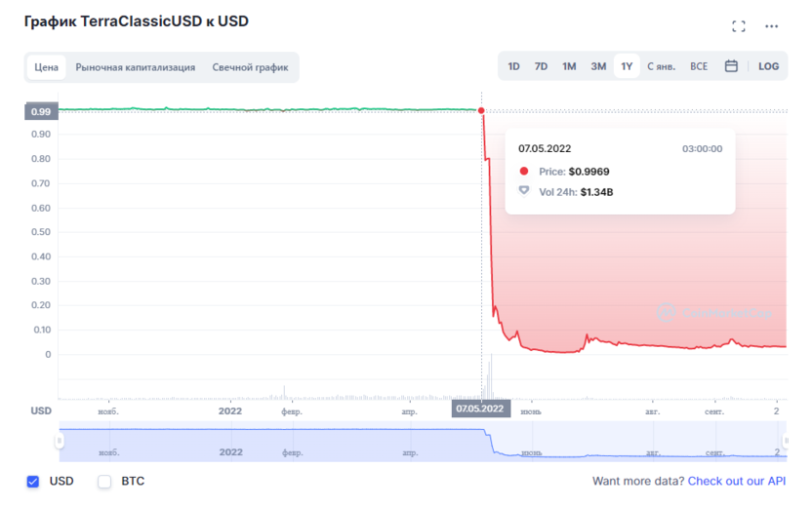
Task: Grab the left range slider handle
Action: click(60, 441)
